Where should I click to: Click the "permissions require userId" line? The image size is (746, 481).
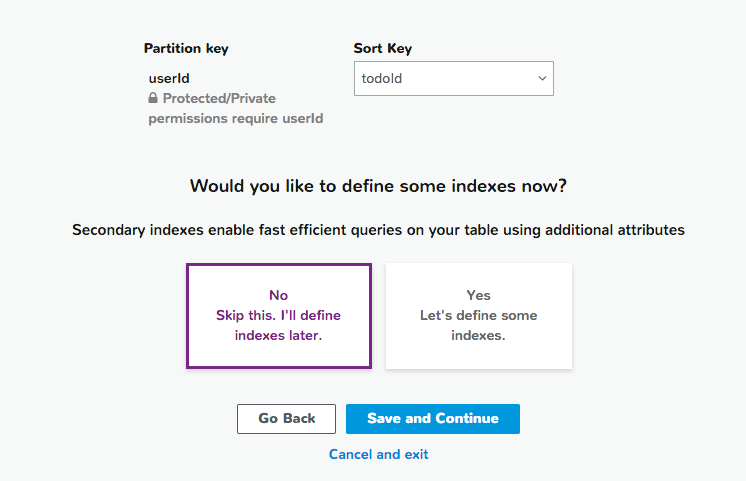(x=235, y=119)
